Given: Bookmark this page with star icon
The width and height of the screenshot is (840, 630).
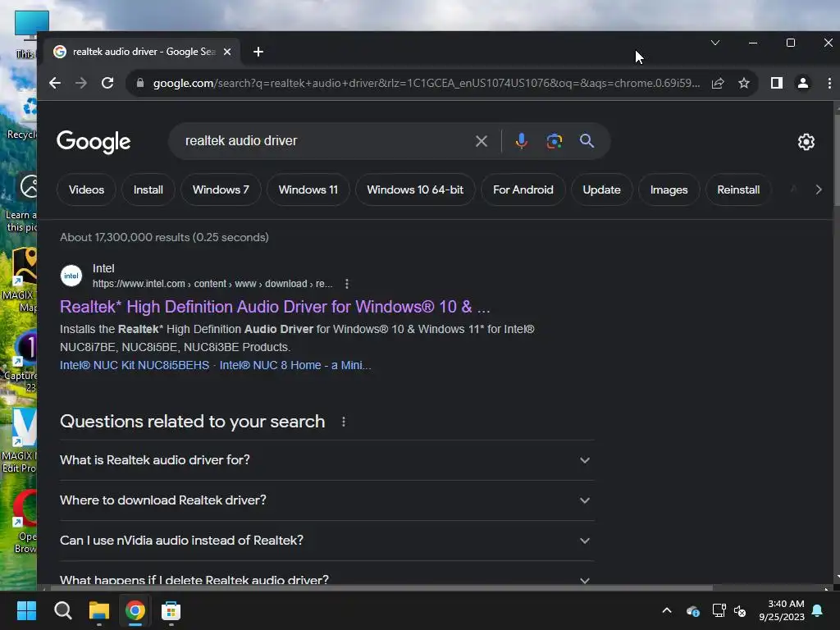Looking at the screenshot, I should (744, 83).
